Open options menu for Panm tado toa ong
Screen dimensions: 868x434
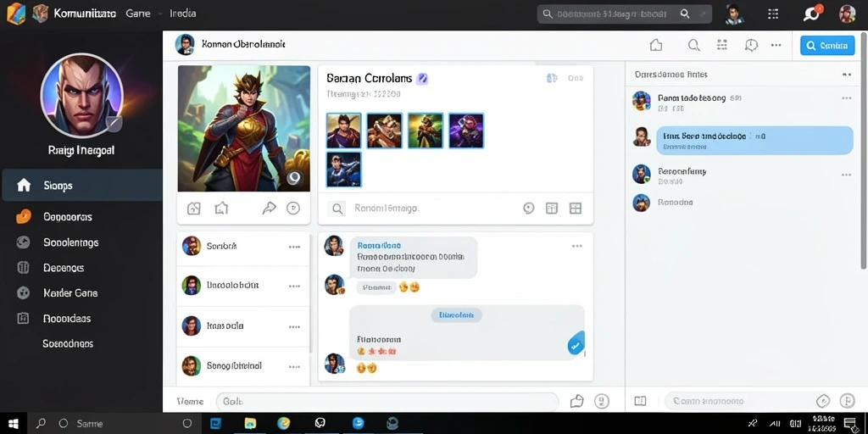tap(847, 98)
